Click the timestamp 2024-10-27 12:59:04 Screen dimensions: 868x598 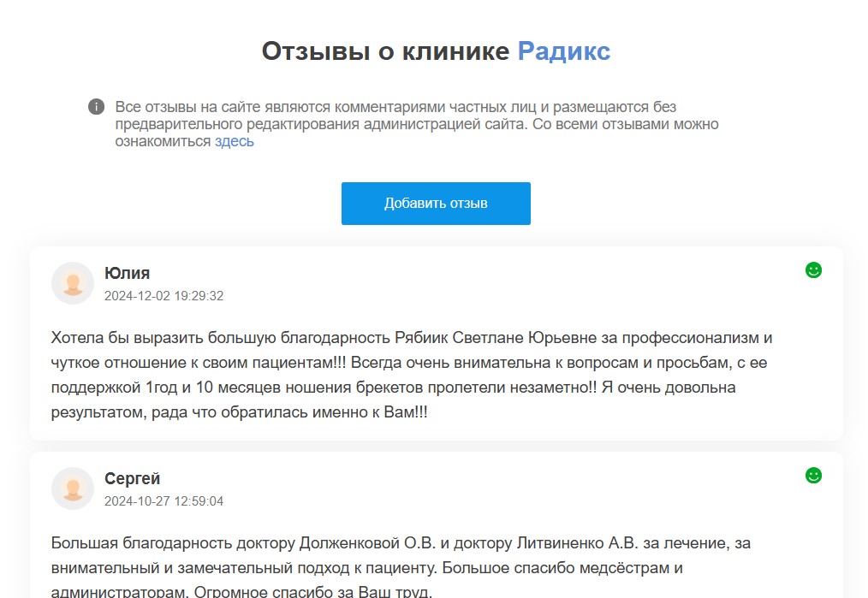click(163, 501)
